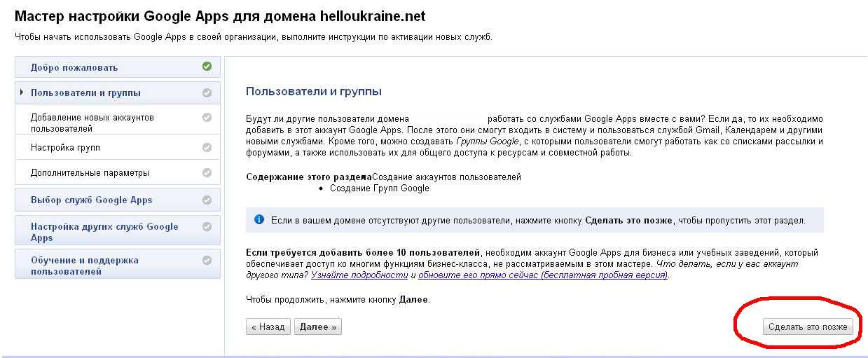Continue with the Далее » button
The width and height of the screenshot is (868, 358).
(318, 326)
